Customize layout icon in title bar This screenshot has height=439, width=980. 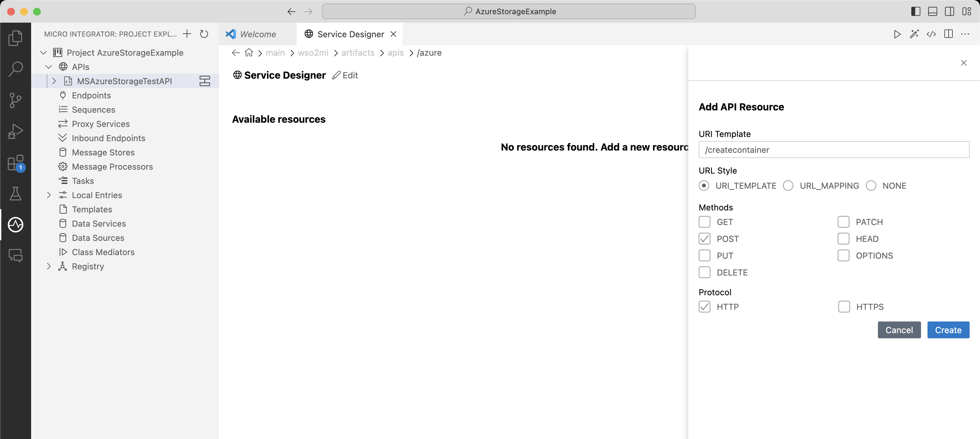pos(967,11)
